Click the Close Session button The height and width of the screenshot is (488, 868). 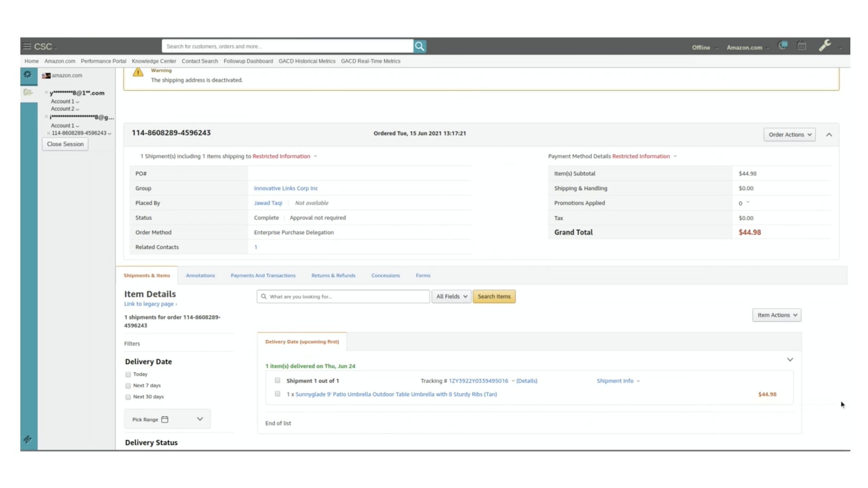point(65,144)
